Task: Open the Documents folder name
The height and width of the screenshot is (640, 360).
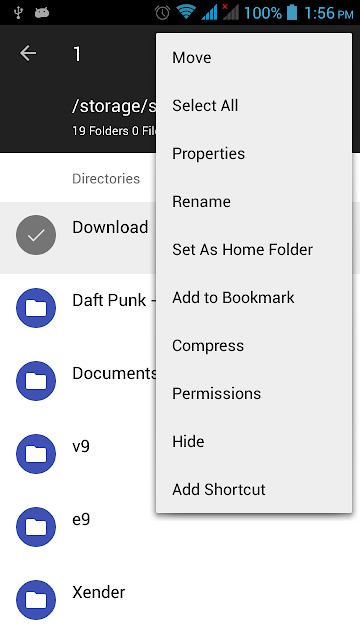Action: (x=114, y=373)
